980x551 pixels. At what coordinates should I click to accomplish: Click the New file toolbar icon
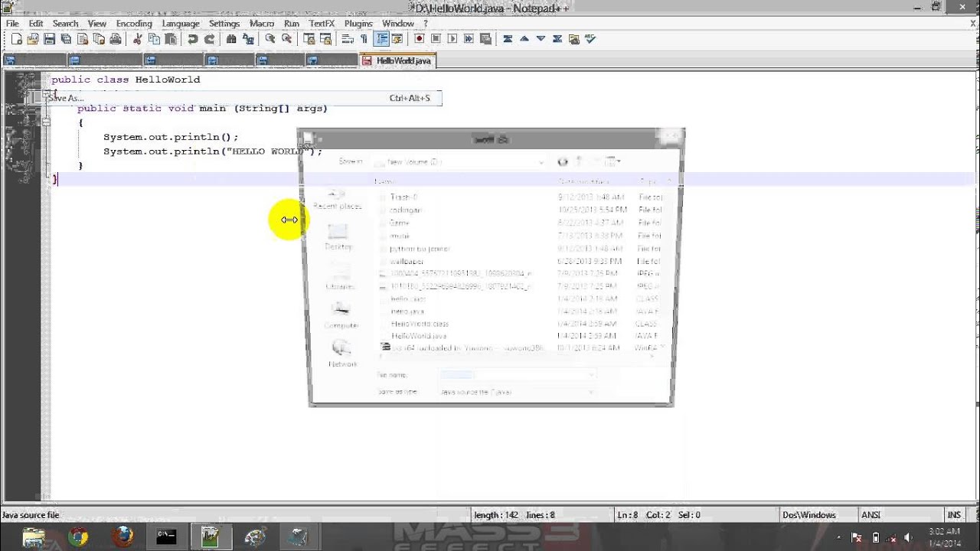click(16, 39)
